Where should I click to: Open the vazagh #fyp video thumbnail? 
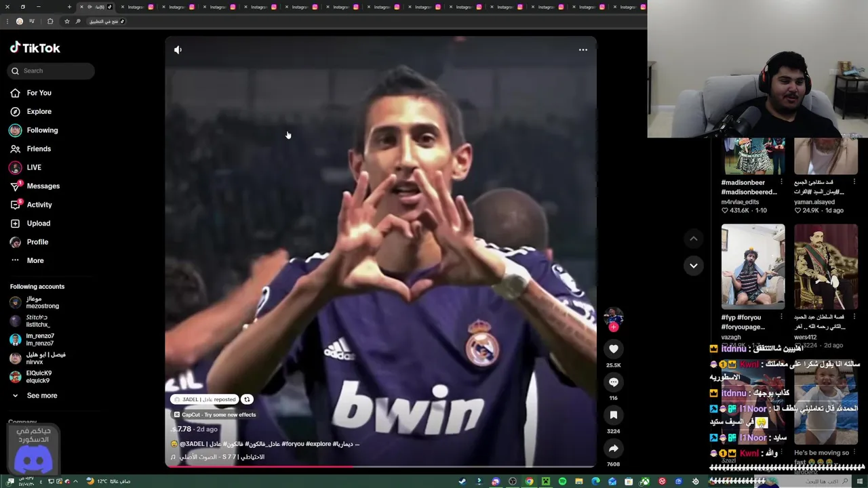[x=753, y=266]
